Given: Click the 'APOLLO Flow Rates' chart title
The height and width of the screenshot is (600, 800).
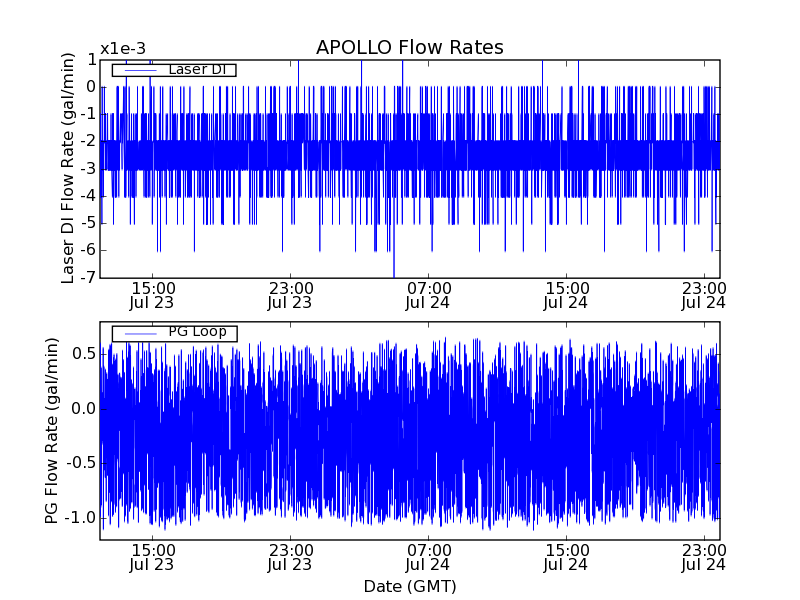Looking at the screenshot, I should click(410, 47).
